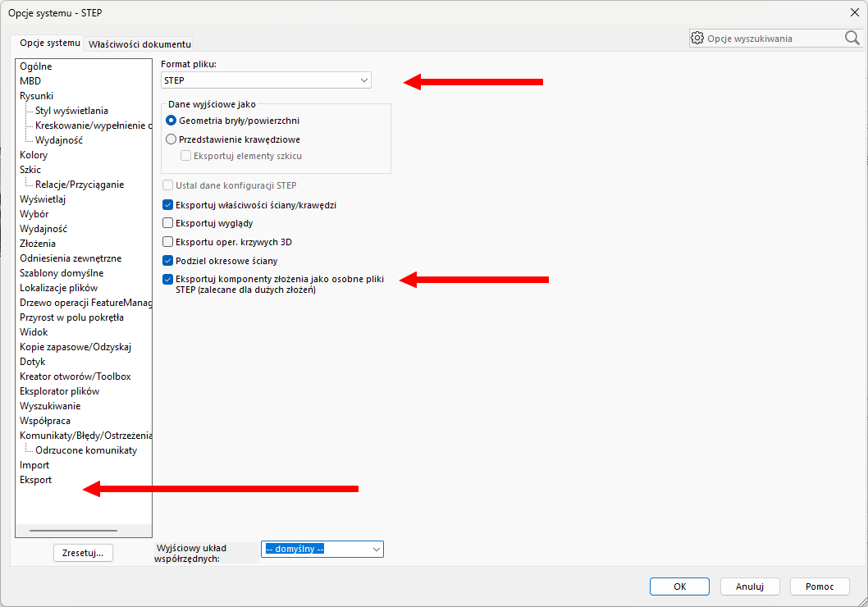868x607 pixels.
Task: Open Kreator otworów/Toolbox category
Action: [x=75, y=377]
